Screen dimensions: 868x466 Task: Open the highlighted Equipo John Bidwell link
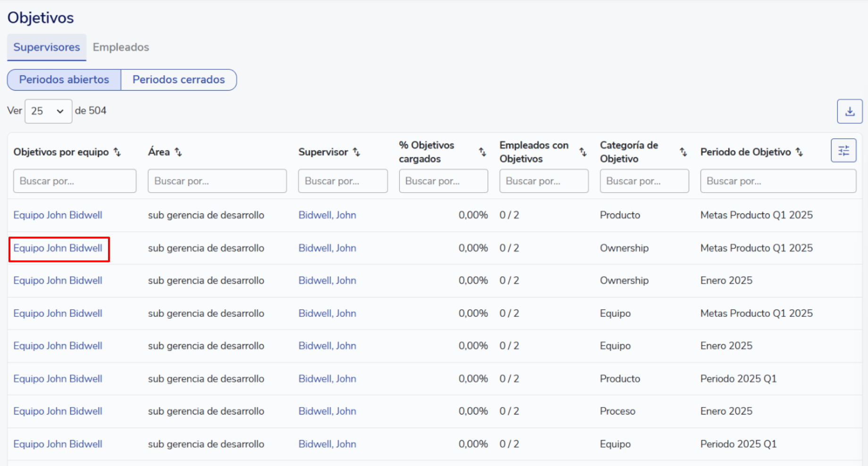(x=58, y=248)
